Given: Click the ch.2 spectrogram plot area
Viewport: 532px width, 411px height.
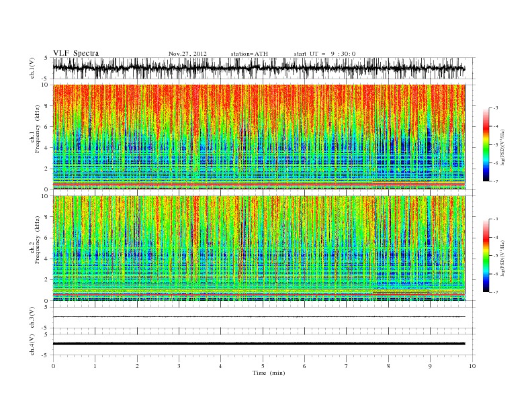Looking at the screenshot, I should (259, 248).
